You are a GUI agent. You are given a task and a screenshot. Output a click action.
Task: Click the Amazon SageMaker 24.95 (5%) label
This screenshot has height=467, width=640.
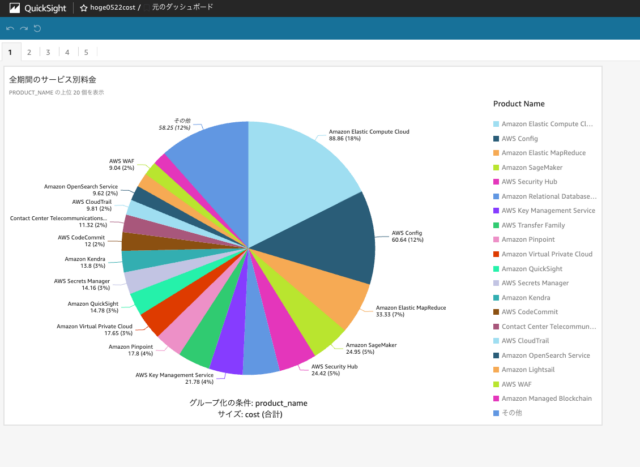tap(371, 348)
